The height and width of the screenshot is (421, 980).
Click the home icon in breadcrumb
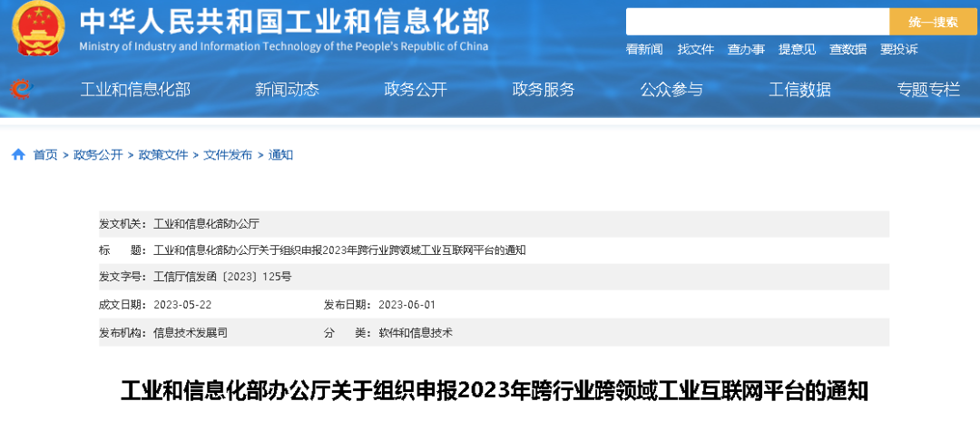pyautogui.click(x=18, y=155)
